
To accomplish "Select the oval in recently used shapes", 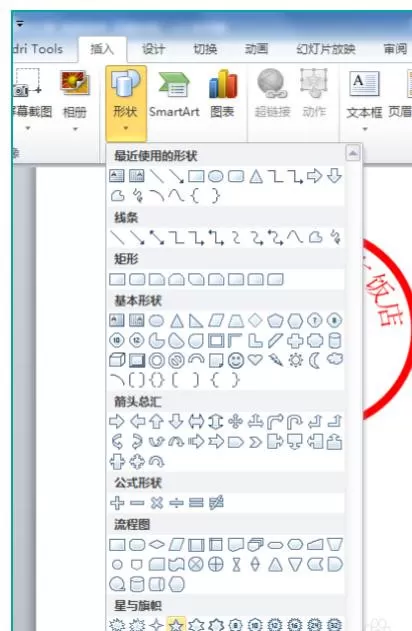I will (x=216, y=176).
